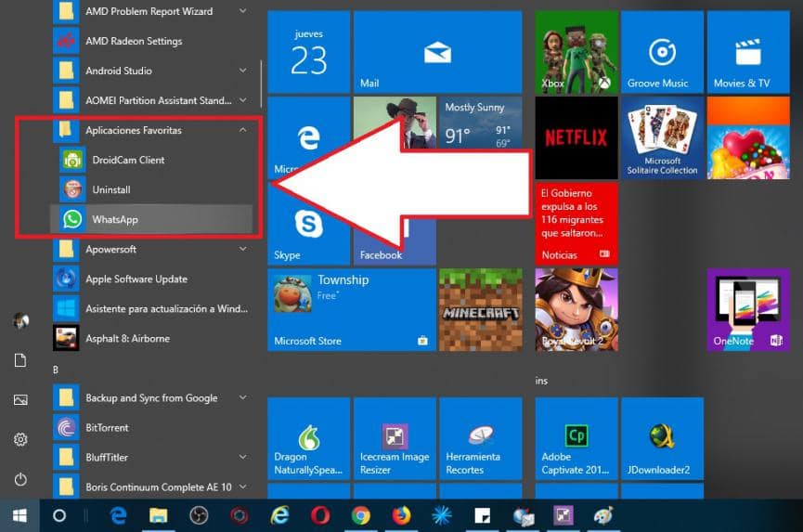This screenshot has width=803, height=532.
Task: Expand the Android Studio folder
Action: [242, 71]
